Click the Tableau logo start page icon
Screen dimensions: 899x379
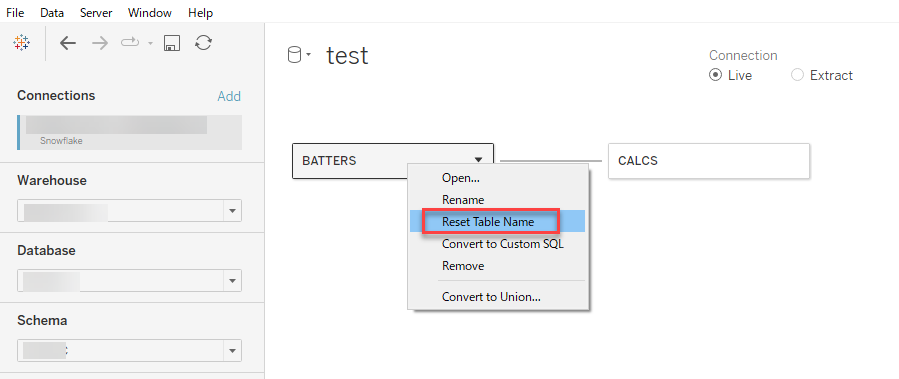pyautogui.click(x=22, y=43)
